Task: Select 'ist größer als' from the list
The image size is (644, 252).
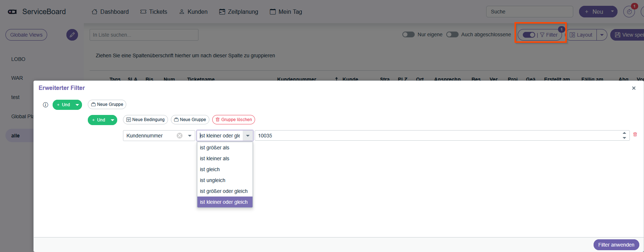Action: pyautogui.click(x=214, y=148)
